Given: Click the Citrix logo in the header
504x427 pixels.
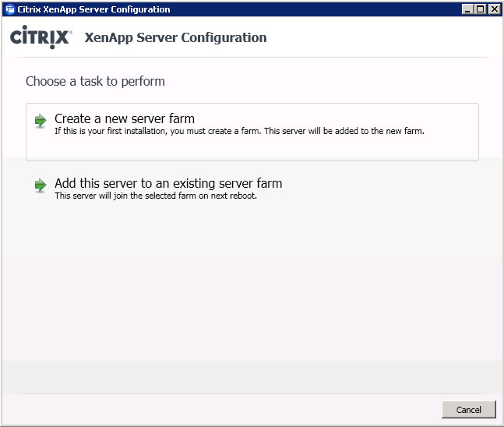Looking at the screenshot, I should 41,37.
